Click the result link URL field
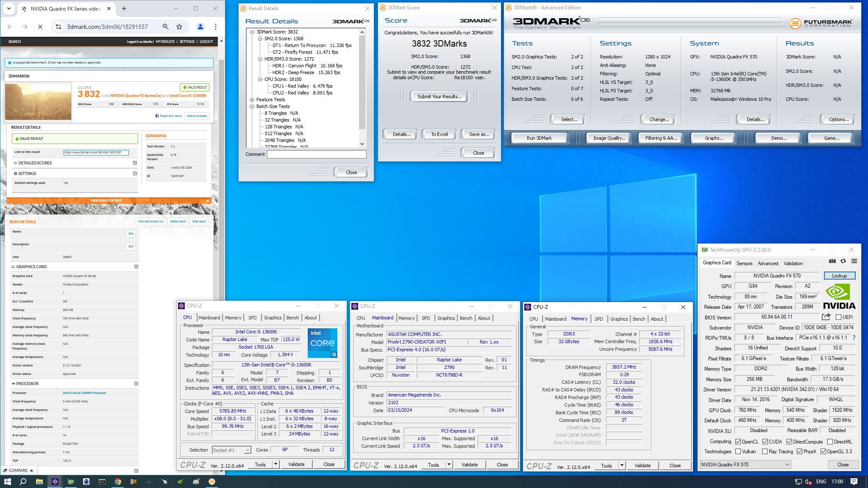Viewport: 868px width, 488px height. tap(96, 152)
